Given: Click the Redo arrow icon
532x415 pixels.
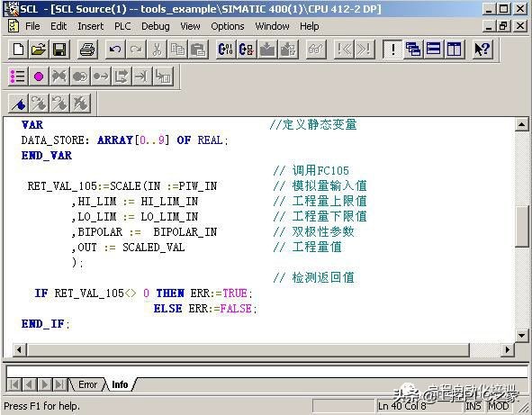Looking at the screenshot, I should point(136,50).
